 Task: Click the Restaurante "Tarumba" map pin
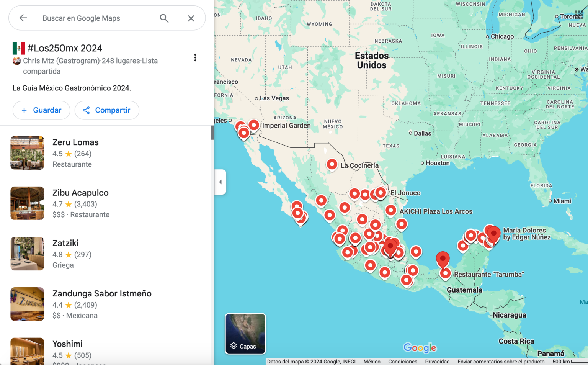(x=445, y=273)
